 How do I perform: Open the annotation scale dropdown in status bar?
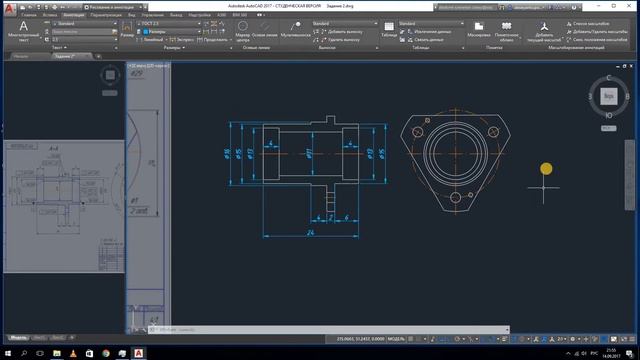[x=561, y=339]
